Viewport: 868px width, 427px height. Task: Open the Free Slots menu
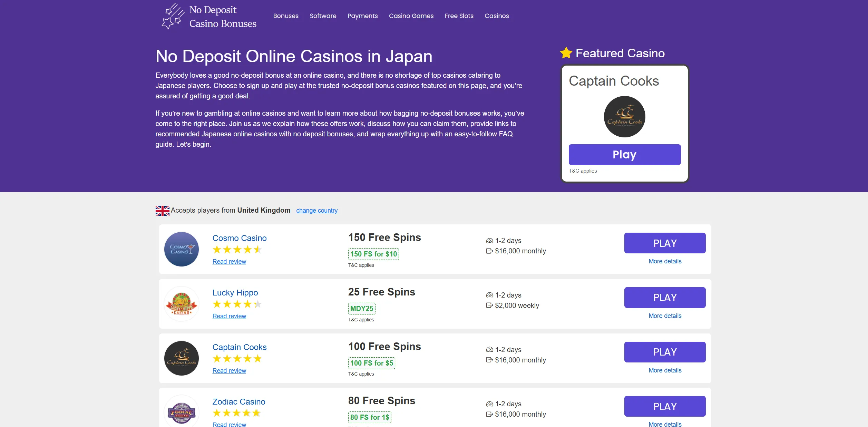459,16
